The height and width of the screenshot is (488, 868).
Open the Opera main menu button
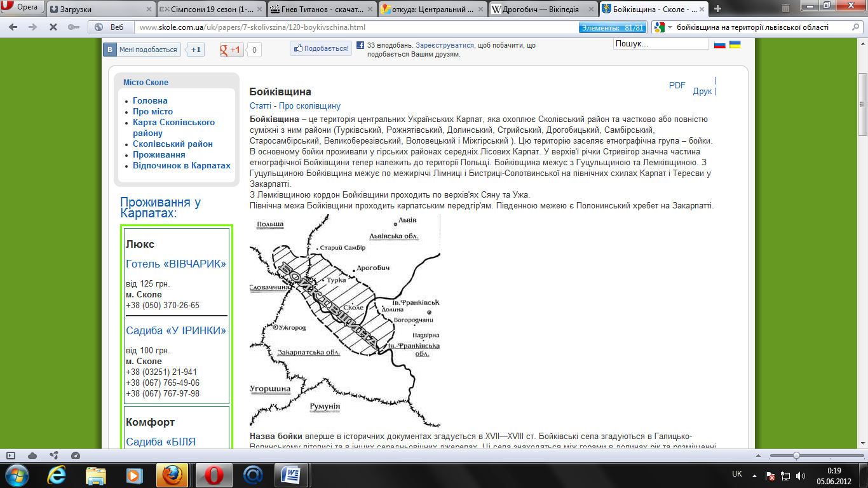tap(22, 8)
